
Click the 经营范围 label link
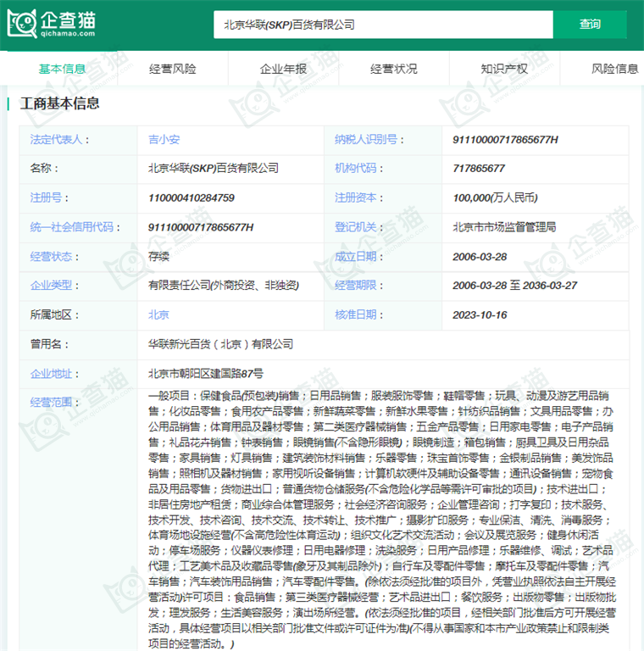[x=51, y=403]
